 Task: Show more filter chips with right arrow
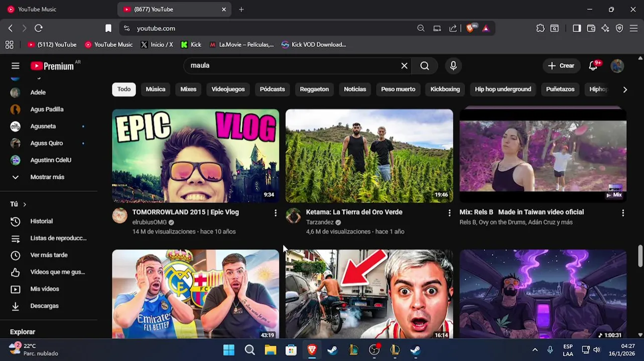(625, 89)
